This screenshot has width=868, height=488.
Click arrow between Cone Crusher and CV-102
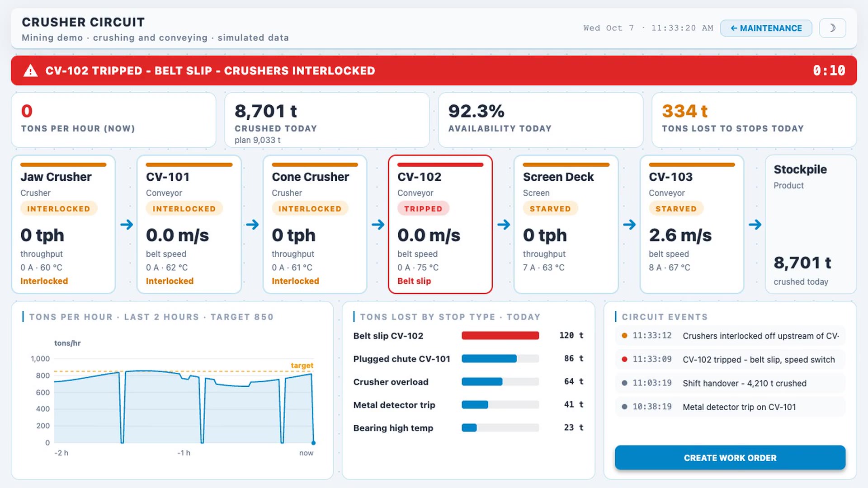point(378,225)
